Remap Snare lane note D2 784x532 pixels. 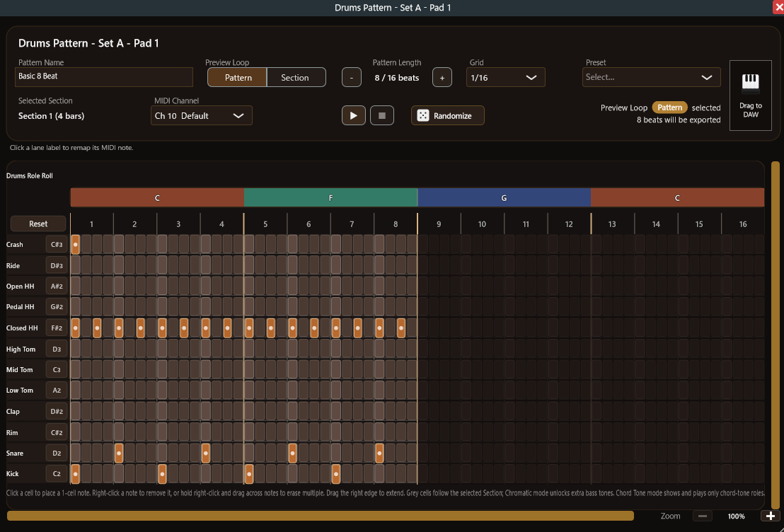(x=57, y=453)
